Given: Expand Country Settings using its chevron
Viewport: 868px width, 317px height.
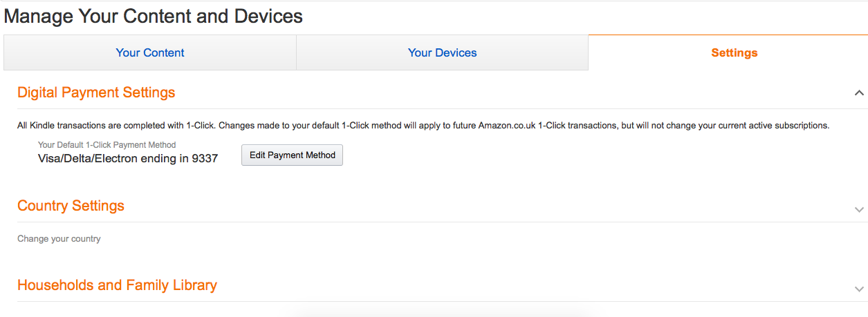Looking at the screenshot, I should click(x=859, y=209).
